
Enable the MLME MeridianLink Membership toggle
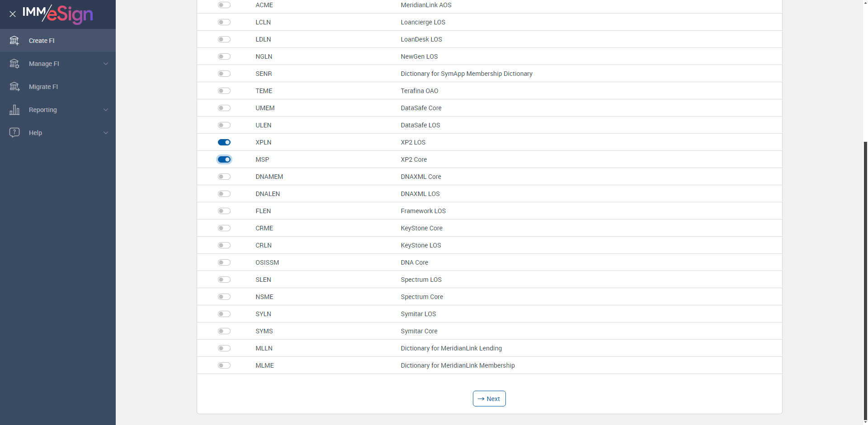[x=224, y=365]
